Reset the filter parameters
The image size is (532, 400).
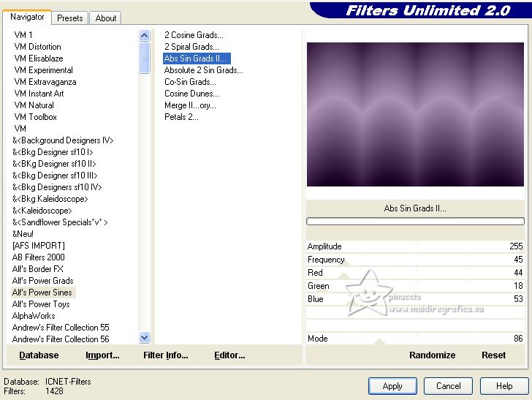coord(494,355)
